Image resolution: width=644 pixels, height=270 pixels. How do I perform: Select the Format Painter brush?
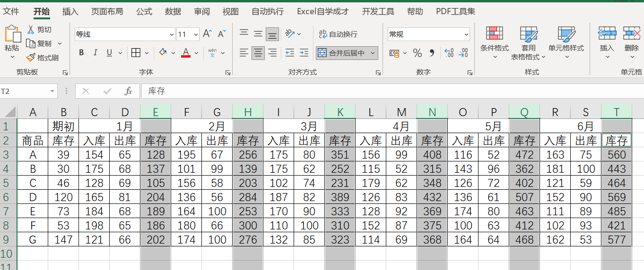coord(31,58)
